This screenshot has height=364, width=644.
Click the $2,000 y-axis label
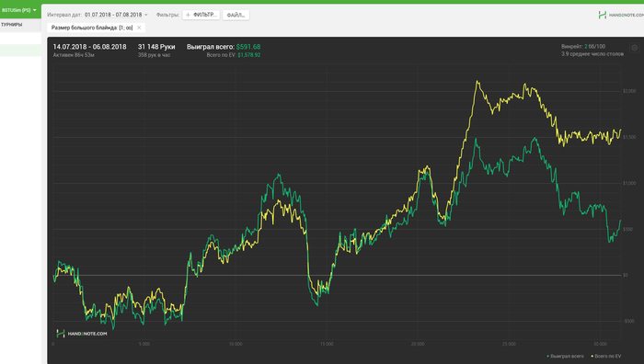(629, 91)
